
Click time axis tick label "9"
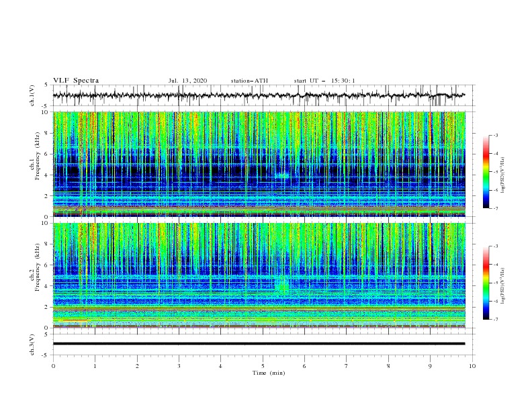430,366
